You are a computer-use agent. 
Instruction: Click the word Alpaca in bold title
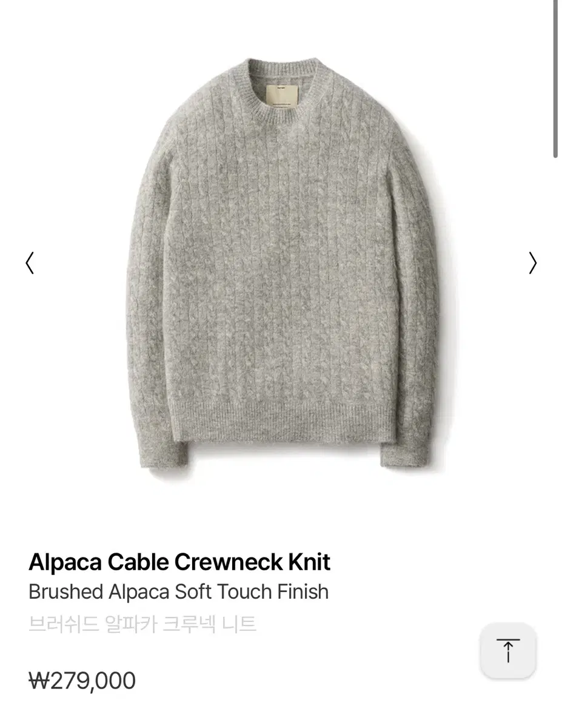coord(65,562)
